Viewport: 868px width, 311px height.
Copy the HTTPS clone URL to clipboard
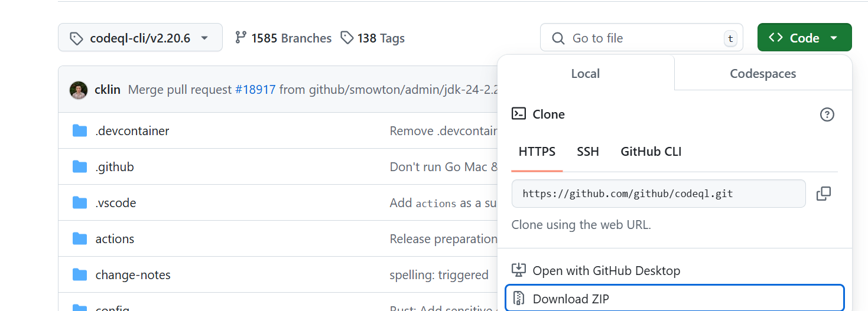(824, 194)
